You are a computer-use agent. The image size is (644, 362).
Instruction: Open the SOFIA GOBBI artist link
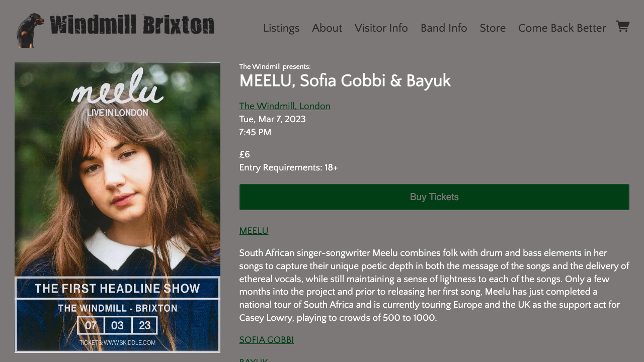267,340
